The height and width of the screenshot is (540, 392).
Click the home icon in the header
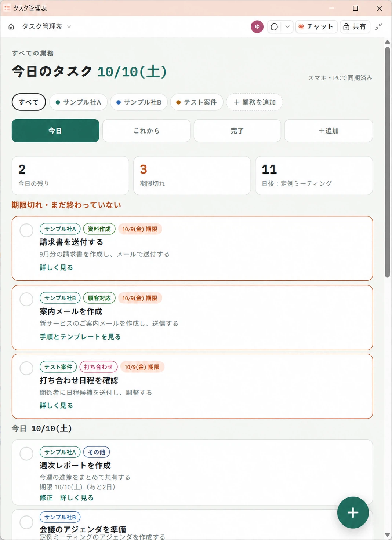pyautogui.click(x=11, y=27)
